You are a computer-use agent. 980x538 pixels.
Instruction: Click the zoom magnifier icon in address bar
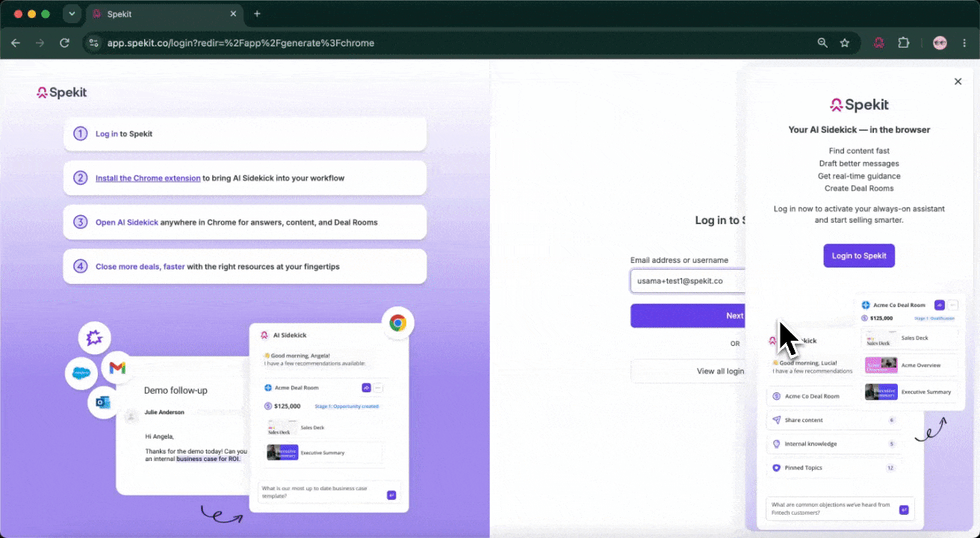pos(822,43)
